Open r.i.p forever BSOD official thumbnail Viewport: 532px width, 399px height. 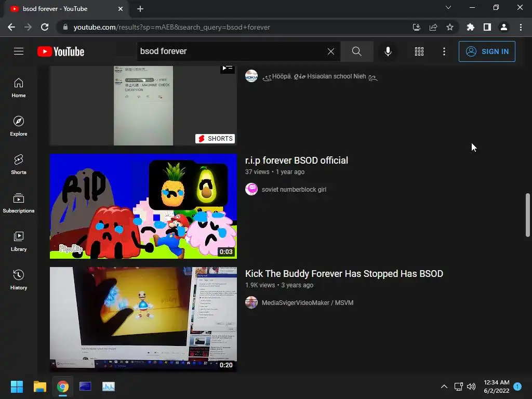(x=143, y=206)
